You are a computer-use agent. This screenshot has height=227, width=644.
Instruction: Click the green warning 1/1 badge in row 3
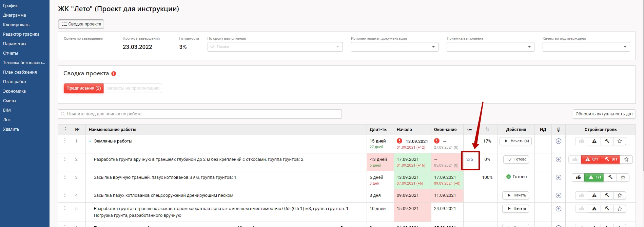click(594, 177)
